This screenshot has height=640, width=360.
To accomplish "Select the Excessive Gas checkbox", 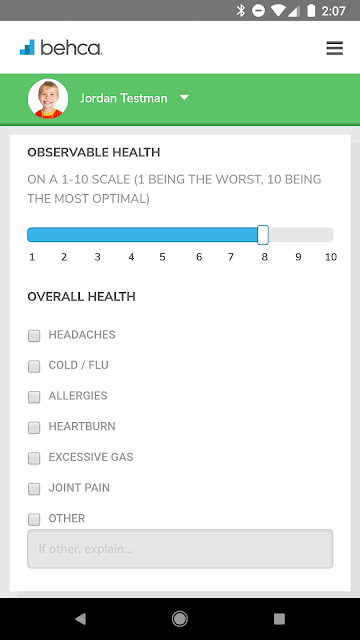I will (34, 458).
